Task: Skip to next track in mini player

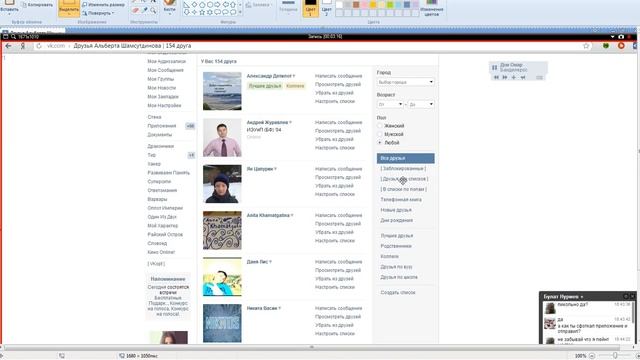Action: click(x=505, y=77)
